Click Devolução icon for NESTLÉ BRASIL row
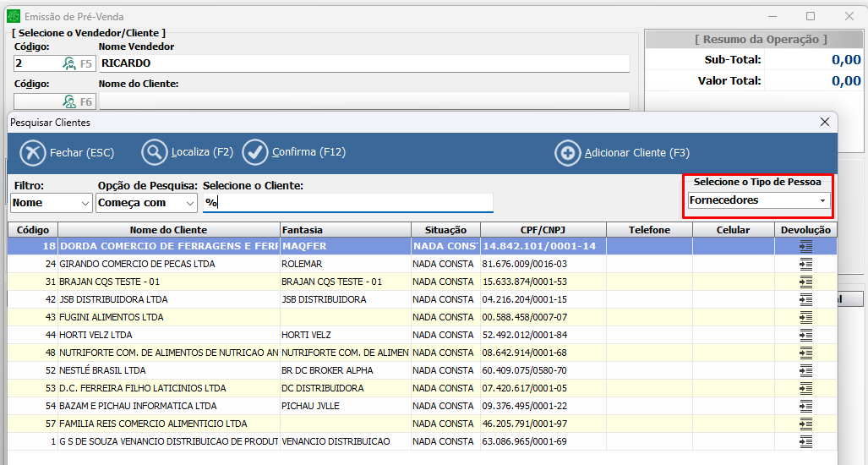868x465 pixels. click(805, 370)
